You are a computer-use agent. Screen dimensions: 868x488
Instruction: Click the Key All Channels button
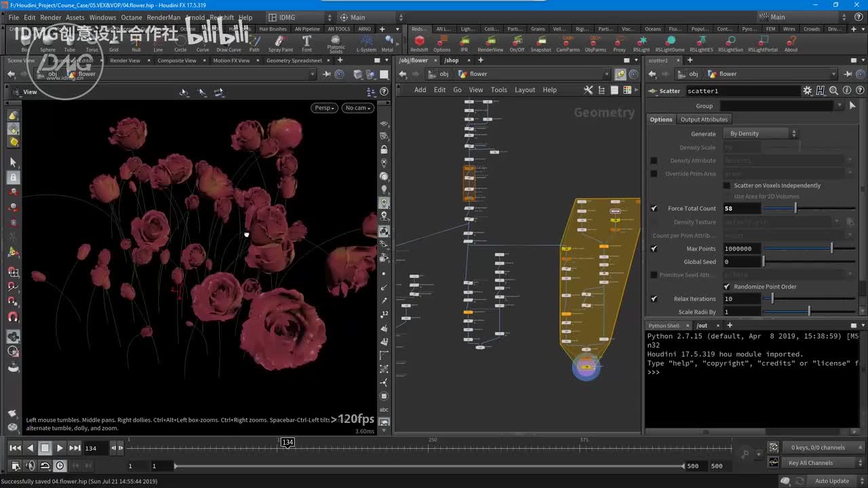click(810, 463)
